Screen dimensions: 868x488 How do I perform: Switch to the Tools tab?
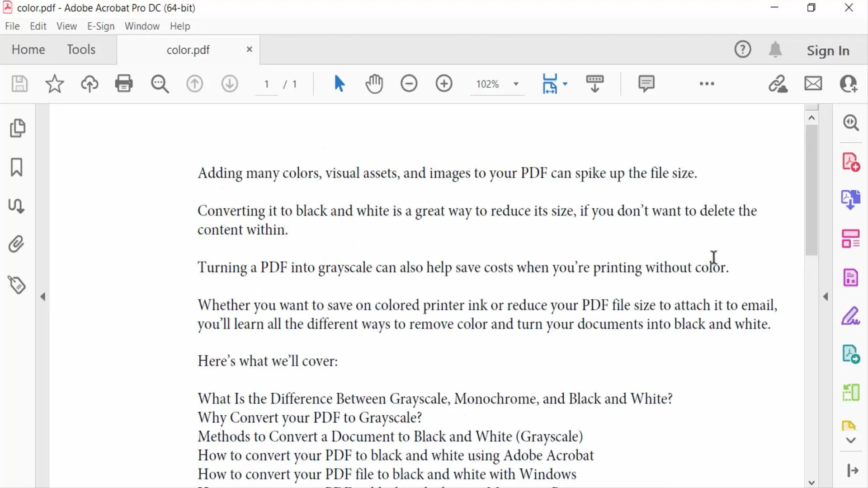(x=81, y=49)
